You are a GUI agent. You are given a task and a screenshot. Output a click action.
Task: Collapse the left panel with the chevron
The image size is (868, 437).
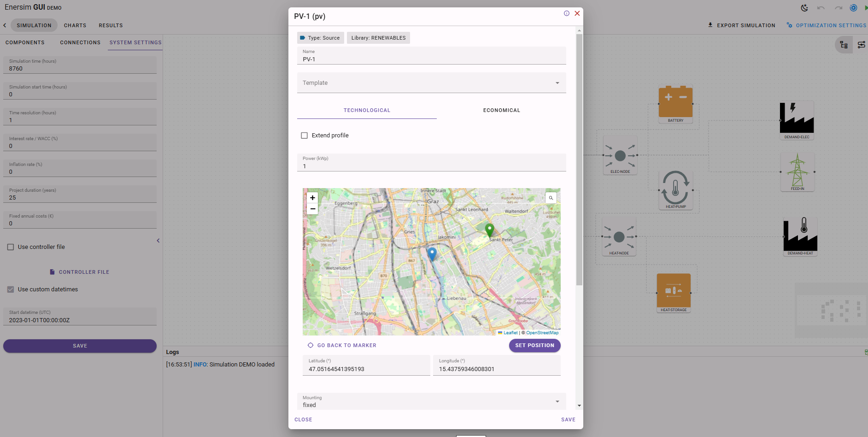158,241
